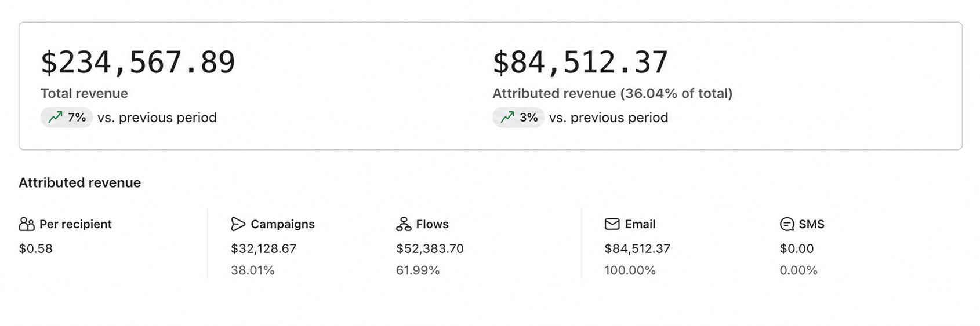Screen dimensions: 980x326
Task: Select the $84,512.37 headline attributed revenue figure
Action: 580,63
